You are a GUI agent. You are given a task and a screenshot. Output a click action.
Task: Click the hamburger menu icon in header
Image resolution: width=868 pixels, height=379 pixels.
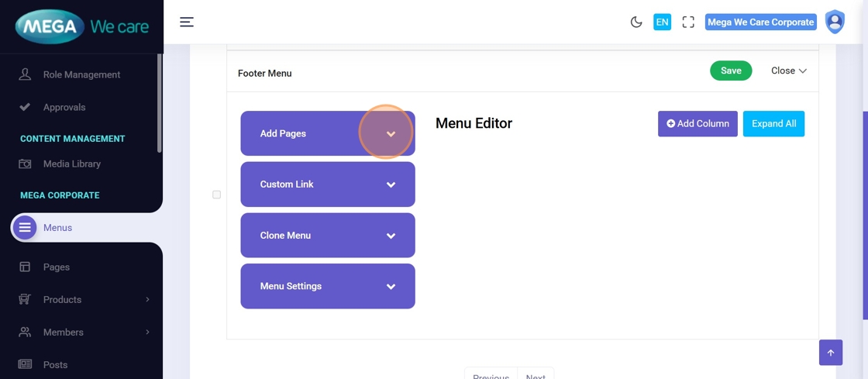[x=187, y=22]
